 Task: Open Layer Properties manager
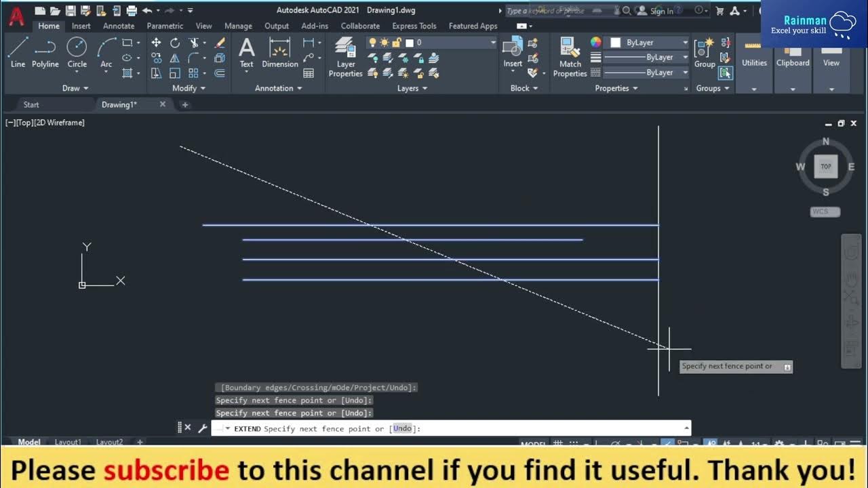tap(346, 58)
